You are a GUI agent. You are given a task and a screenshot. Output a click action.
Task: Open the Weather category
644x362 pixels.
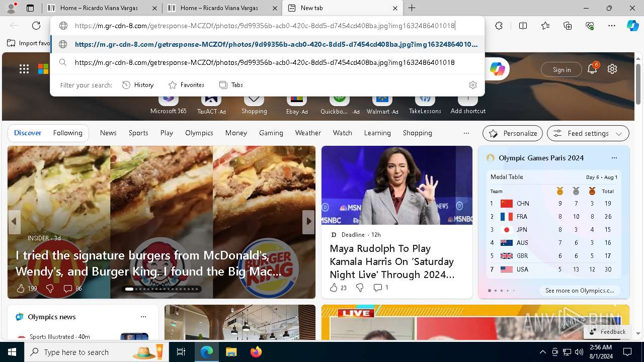pos(308,133)
